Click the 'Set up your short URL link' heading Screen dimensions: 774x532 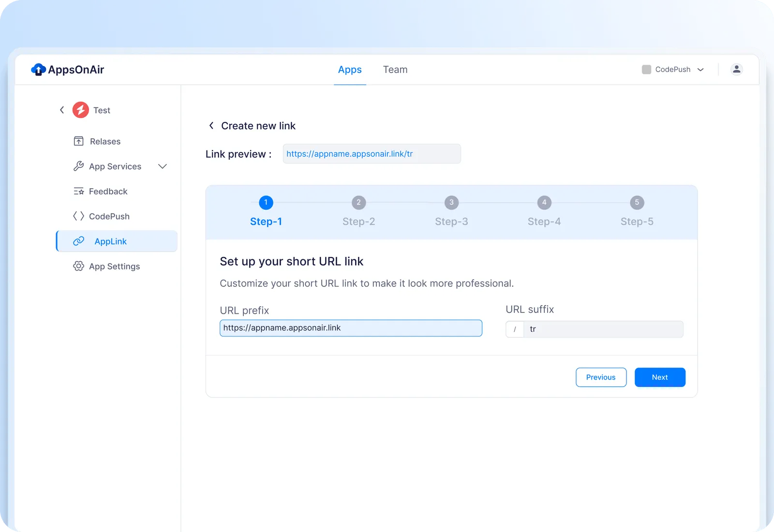[291, 262]
